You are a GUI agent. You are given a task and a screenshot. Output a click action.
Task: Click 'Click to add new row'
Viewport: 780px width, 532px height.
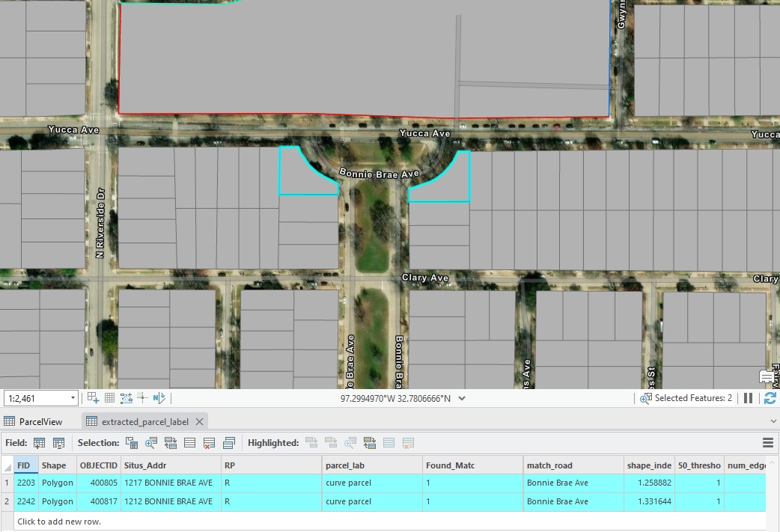point(59,522)
